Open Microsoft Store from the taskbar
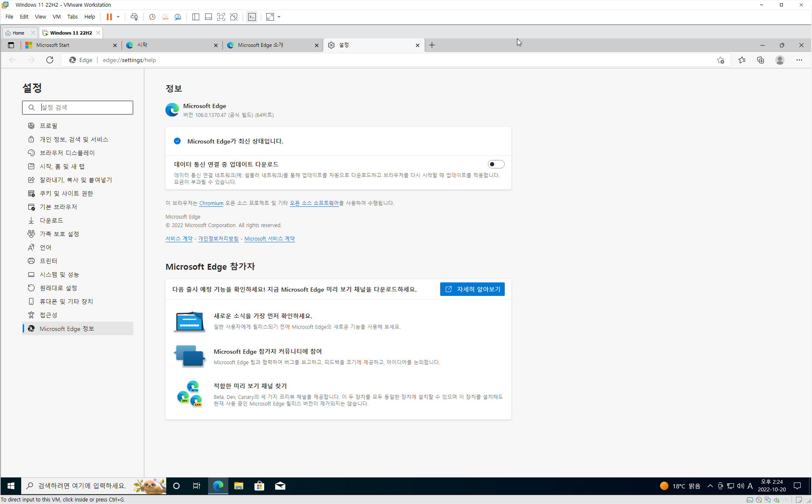812x504 pixels. [259, 486]
